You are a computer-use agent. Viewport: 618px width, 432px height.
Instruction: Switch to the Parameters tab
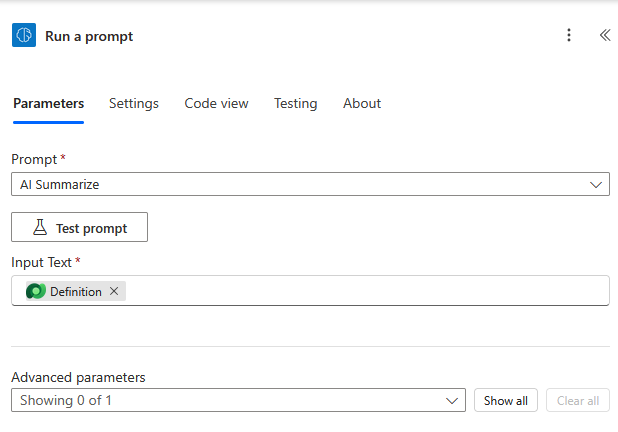(48, 103)
